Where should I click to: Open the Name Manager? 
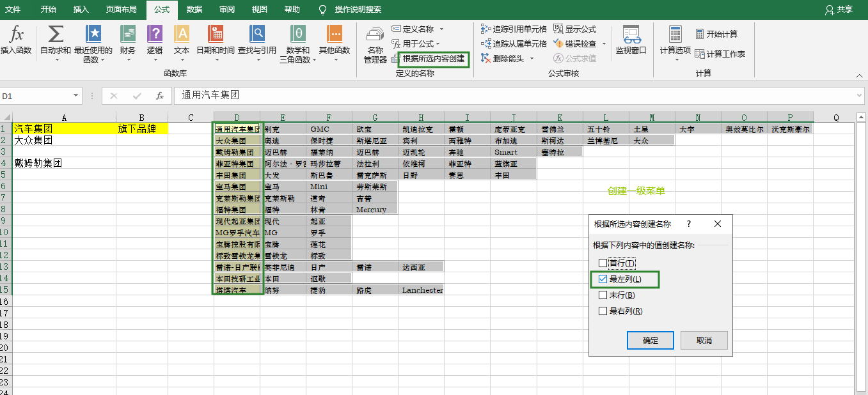tap(375, 45)
